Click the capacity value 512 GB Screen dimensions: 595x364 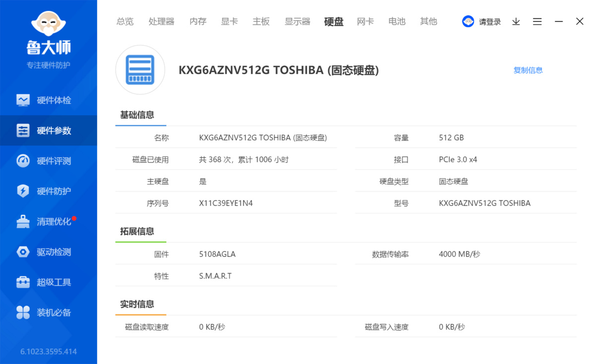click(451, 138)
